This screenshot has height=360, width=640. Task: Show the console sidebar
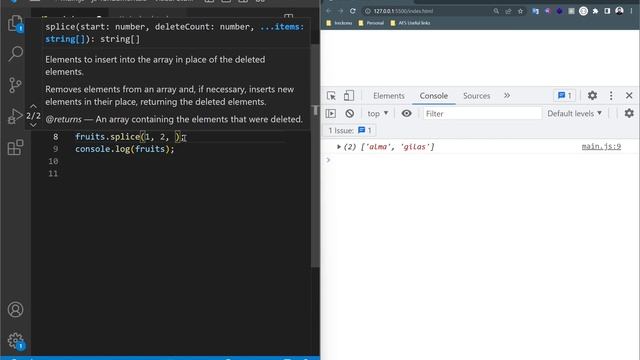pos(331,113)
